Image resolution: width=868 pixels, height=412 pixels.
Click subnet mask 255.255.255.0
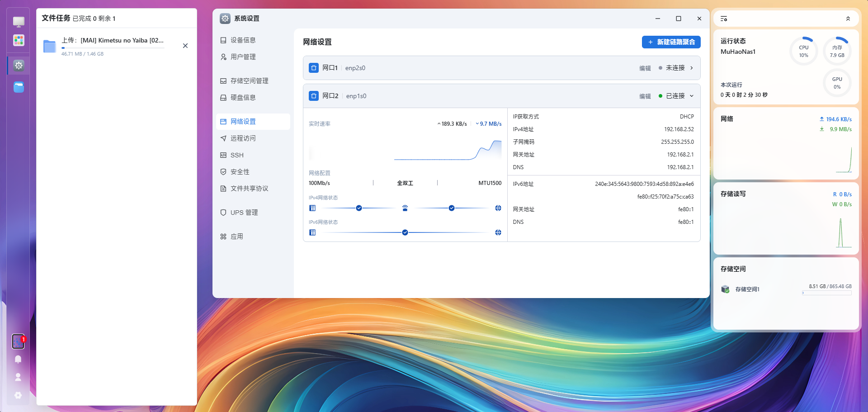coord(677,142)
